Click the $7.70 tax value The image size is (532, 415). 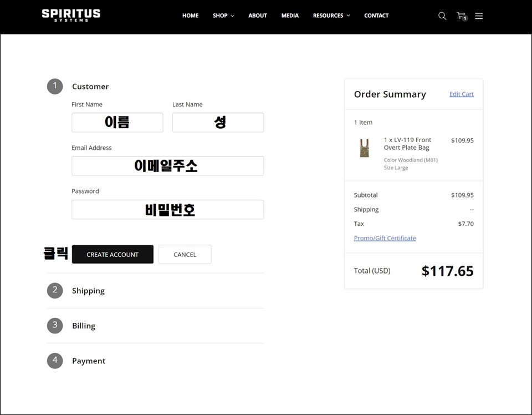(x=466, y=224)
